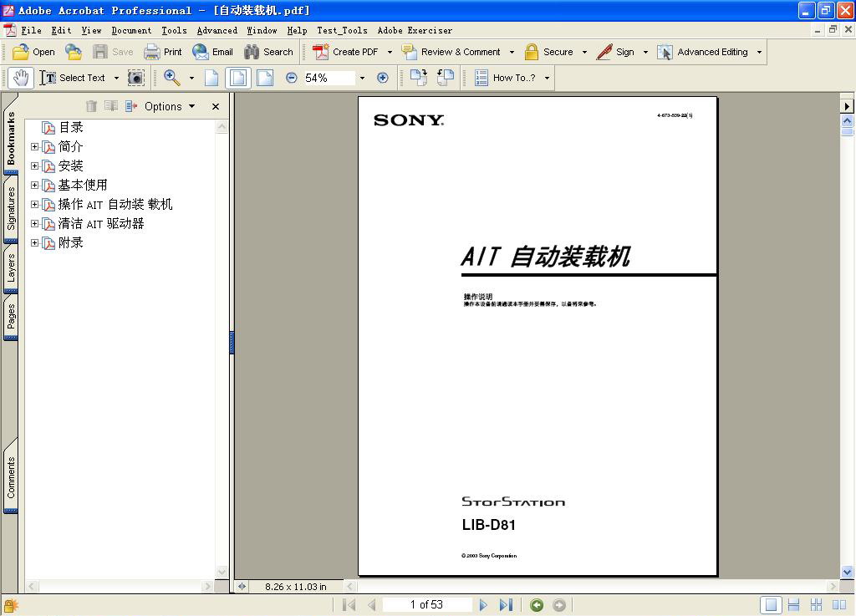Click the new bookmark icon
This screenshot has height=616, width=856.
pos(111,106)
